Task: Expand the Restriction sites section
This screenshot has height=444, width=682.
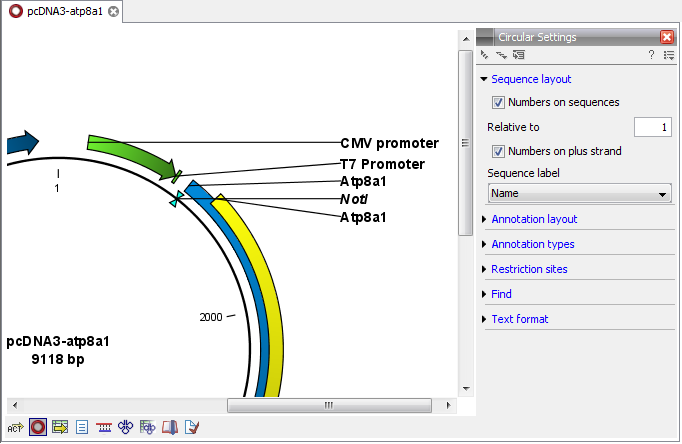Action: coord(529,269)
